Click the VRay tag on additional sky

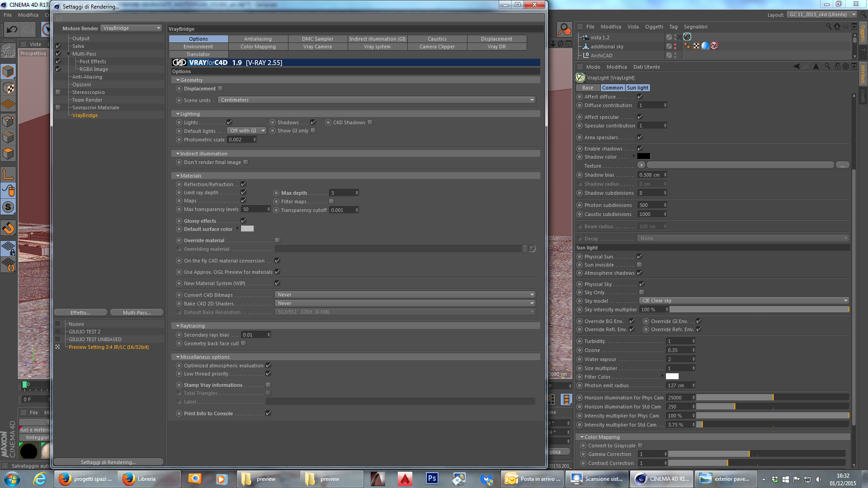click(x=714, y=46)
